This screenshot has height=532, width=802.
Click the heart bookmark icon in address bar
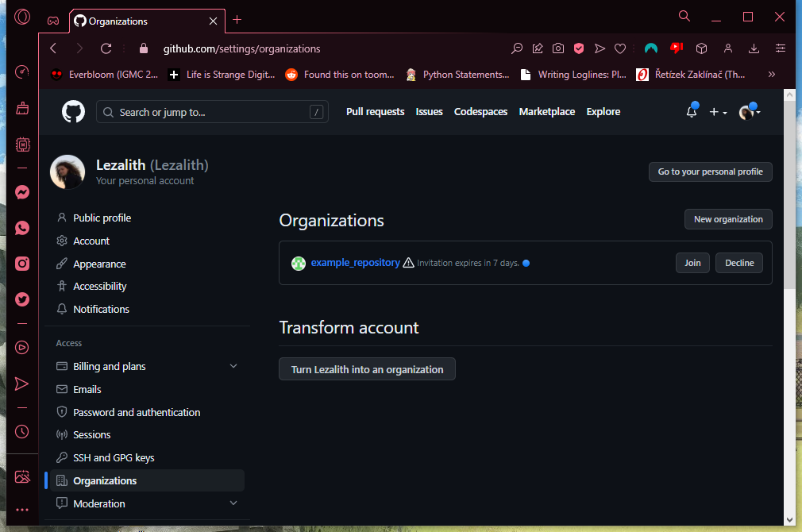[x=620, y=48]
